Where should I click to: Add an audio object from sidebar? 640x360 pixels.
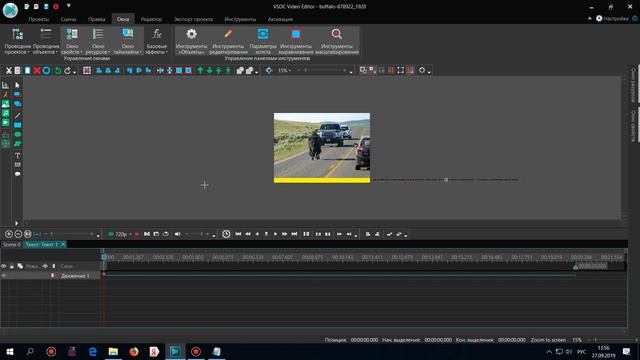[x=5, y=113]
